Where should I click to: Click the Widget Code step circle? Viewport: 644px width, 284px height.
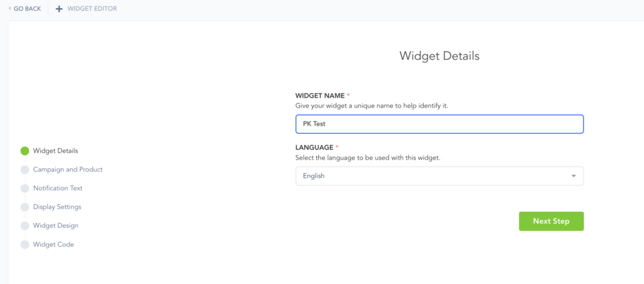point(25,244)
